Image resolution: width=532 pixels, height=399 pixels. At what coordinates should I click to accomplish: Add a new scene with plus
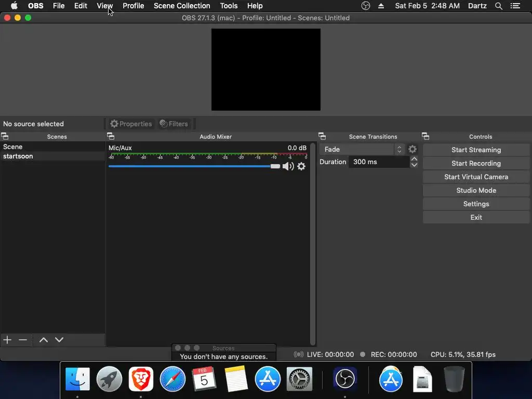coord(7,340)
